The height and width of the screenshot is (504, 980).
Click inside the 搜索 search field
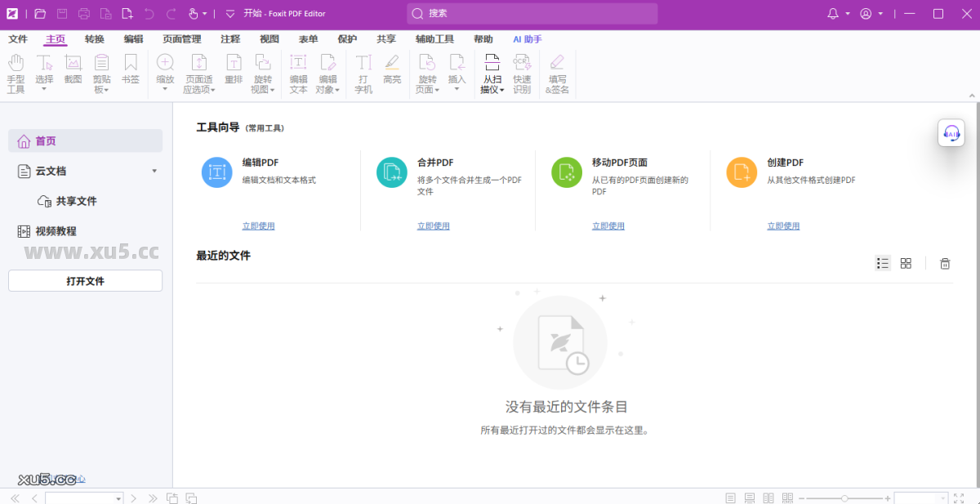pyautogui.click(x=531, y=13)
